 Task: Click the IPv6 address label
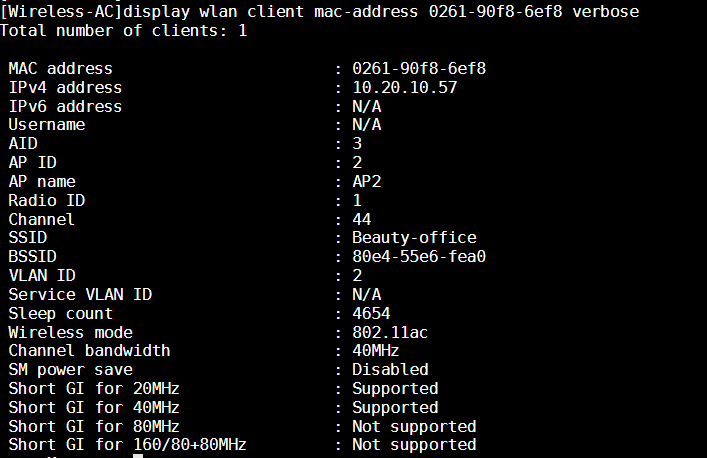point(65,106)
